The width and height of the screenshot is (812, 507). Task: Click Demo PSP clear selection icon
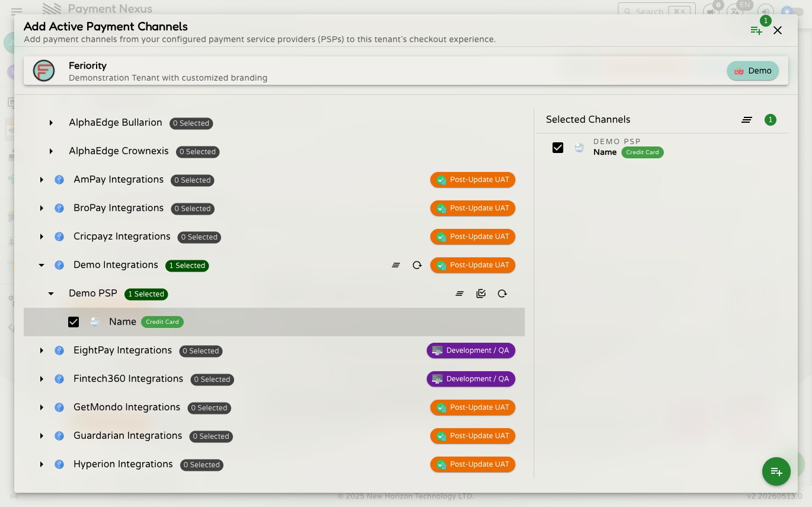[459, 294]
